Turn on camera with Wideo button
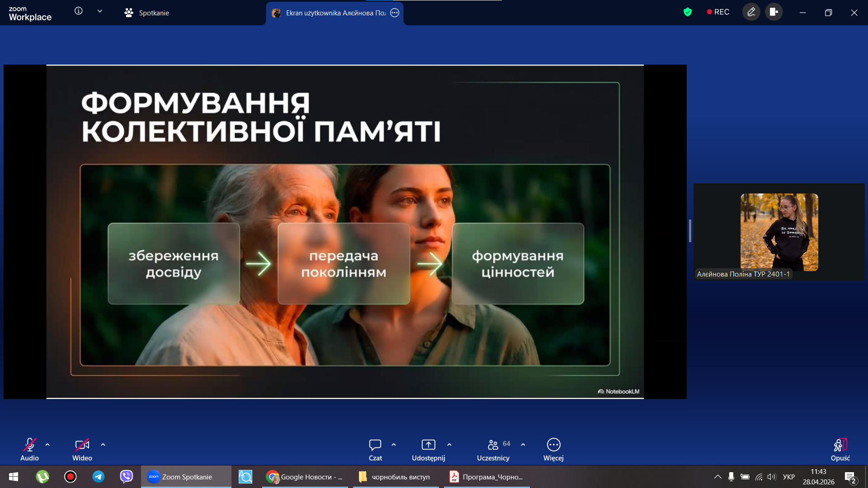This screenshot has width=868, height=488. tap(82, 450)
